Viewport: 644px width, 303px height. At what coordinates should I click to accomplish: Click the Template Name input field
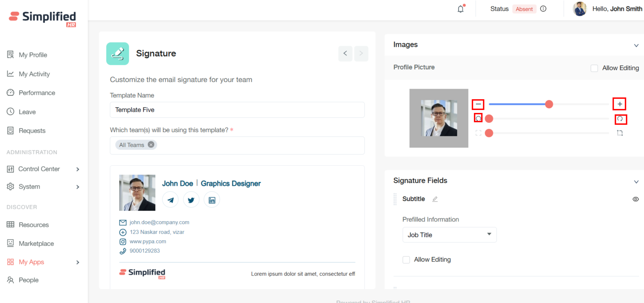point(237,110)
